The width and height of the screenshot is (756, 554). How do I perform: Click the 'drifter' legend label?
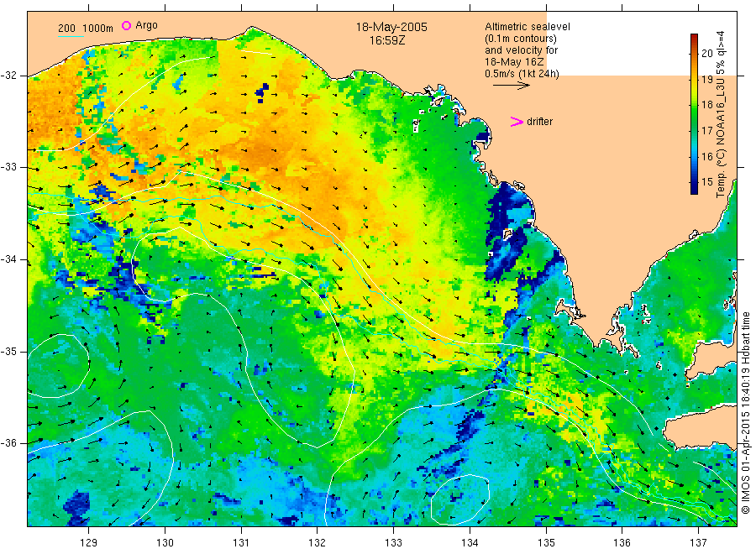[x=539, y=122]
